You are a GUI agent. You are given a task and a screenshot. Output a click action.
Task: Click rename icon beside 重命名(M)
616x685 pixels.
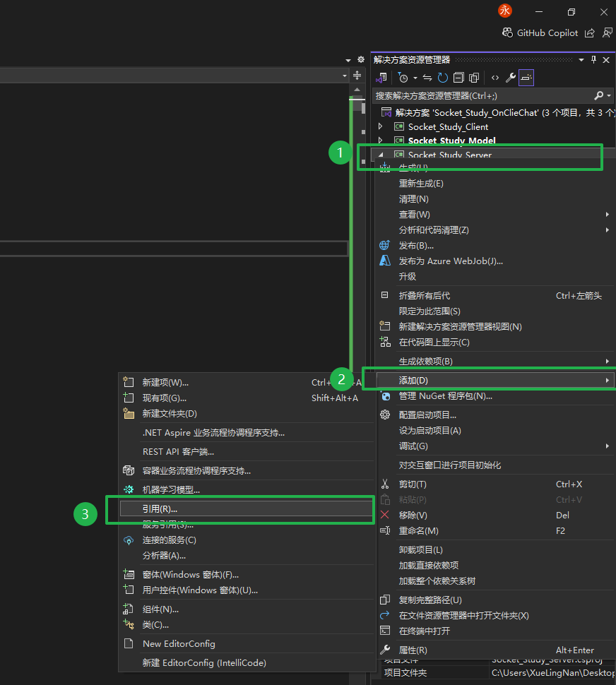pos(385,530)
